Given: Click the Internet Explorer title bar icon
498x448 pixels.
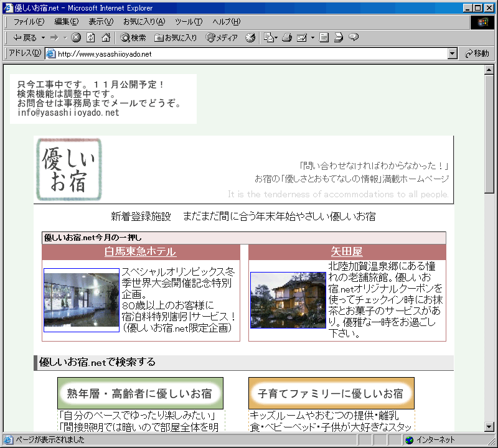Looking at the screenshot, I should pos(8,7).
